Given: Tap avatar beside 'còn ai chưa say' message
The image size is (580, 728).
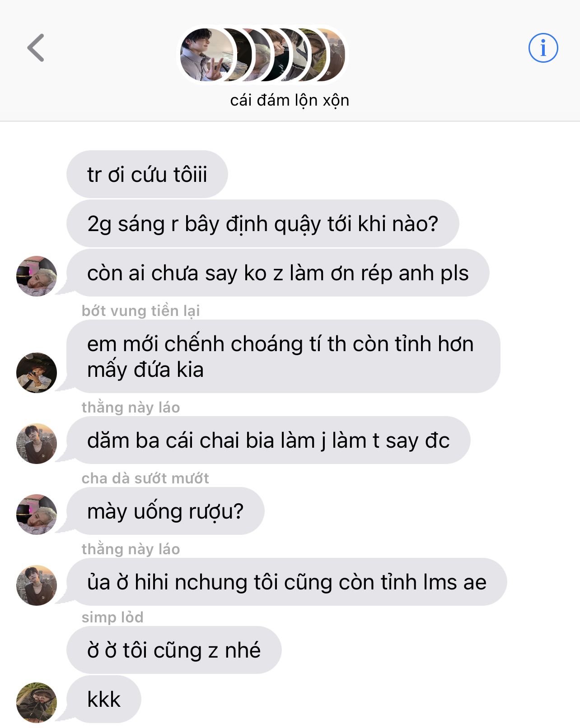Looking at the screenshot, I should [37, 276].
